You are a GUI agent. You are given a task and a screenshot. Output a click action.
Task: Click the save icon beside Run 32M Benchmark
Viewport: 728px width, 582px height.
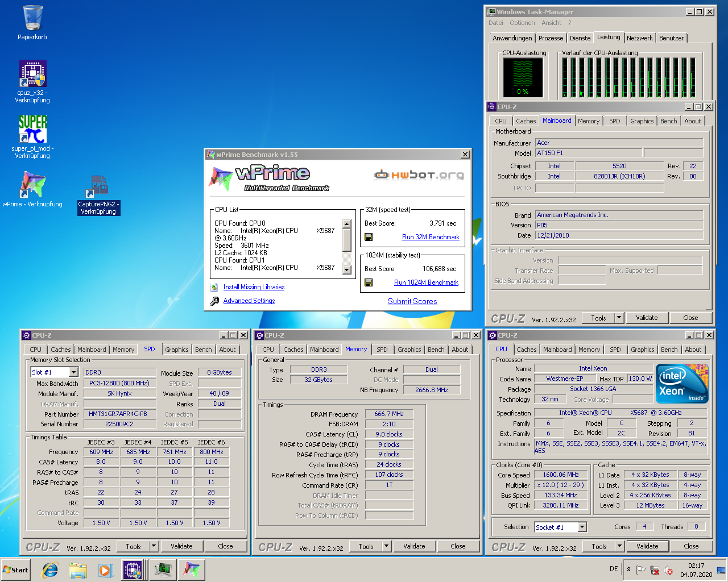pos(369,237)
